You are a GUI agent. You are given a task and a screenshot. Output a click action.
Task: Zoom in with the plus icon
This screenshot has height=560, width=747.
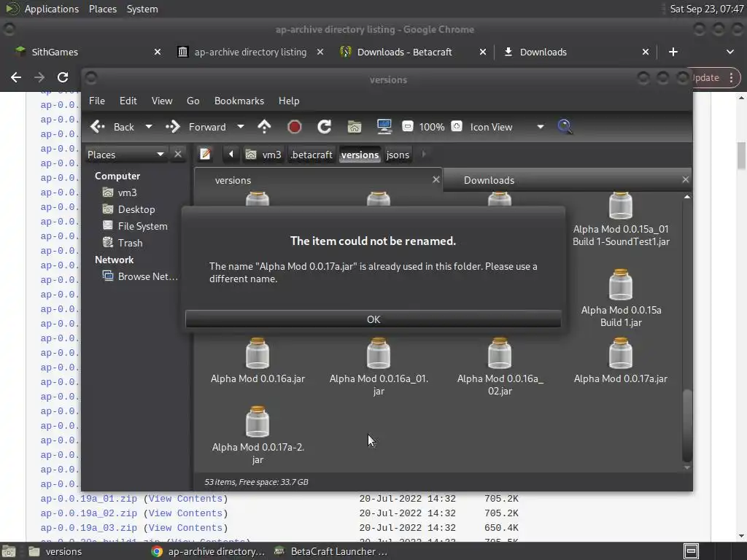click(457, 126)
